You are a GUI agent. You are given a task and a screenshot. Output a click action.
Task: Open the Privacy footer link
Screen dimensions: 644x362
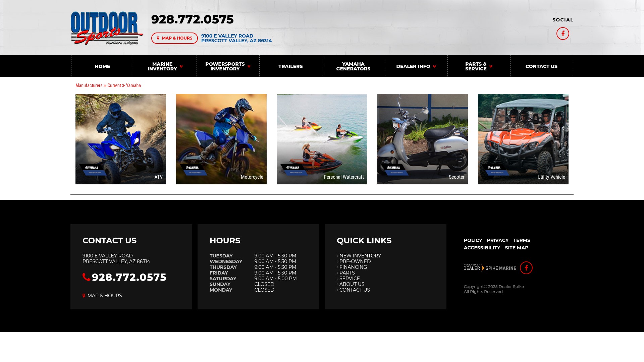click(x=498, y=240)
